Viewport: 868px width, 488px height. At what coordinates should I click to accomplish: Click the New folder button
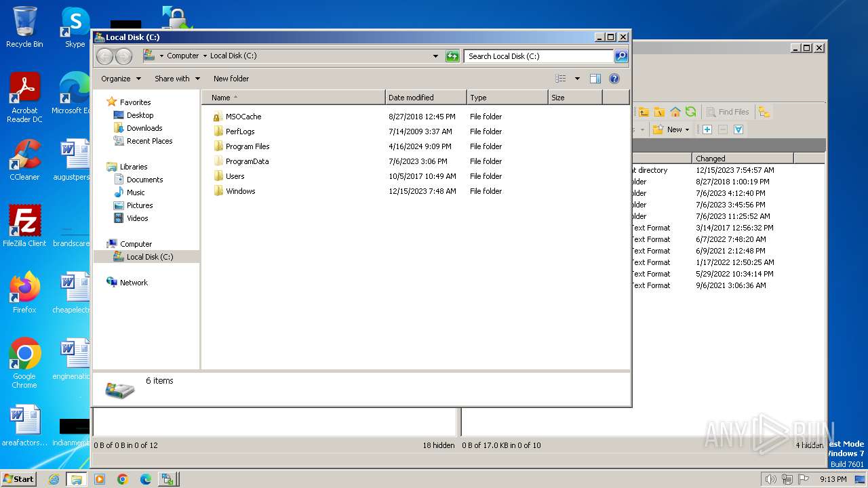pyautogui.click(x=231, y=79)
